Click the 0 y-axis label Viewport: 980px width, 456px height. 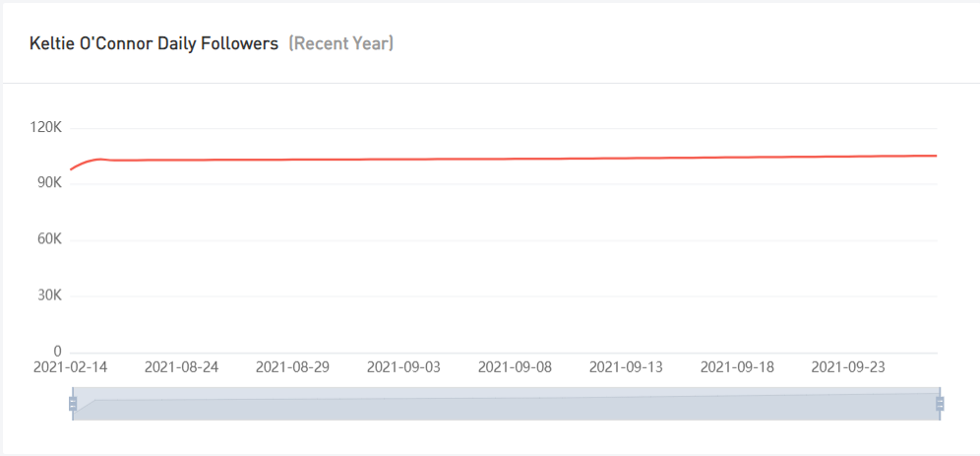coord(57,352)
